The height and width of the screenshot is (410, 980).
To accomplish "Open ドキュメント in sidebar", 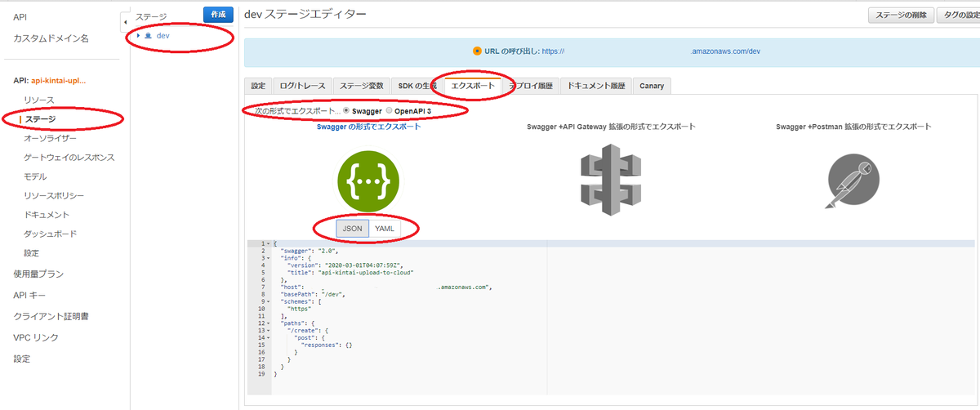I will point(47,215).
